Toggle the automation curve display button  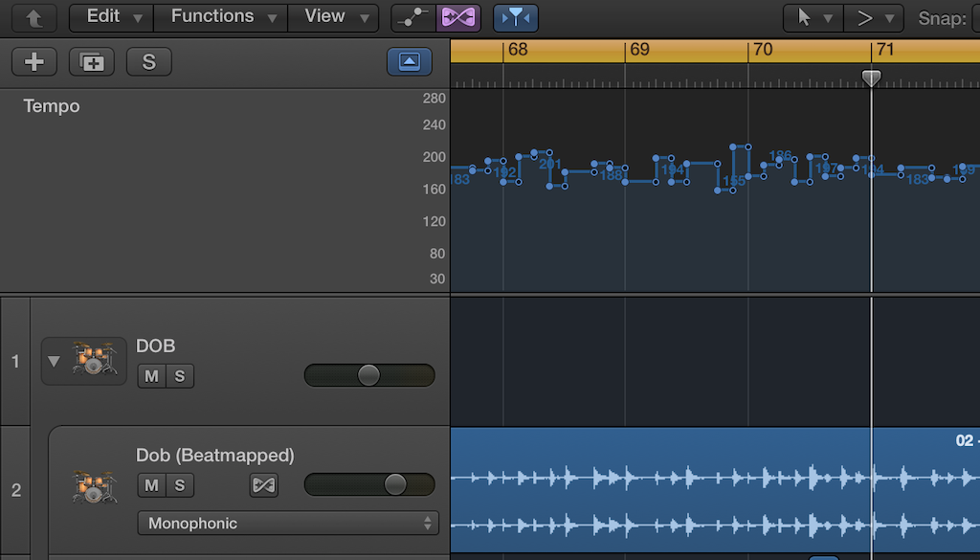[413, 17]
